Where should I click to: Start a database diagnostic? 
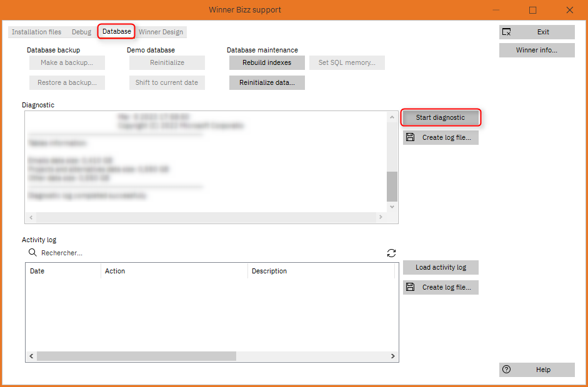click(441, 117)
